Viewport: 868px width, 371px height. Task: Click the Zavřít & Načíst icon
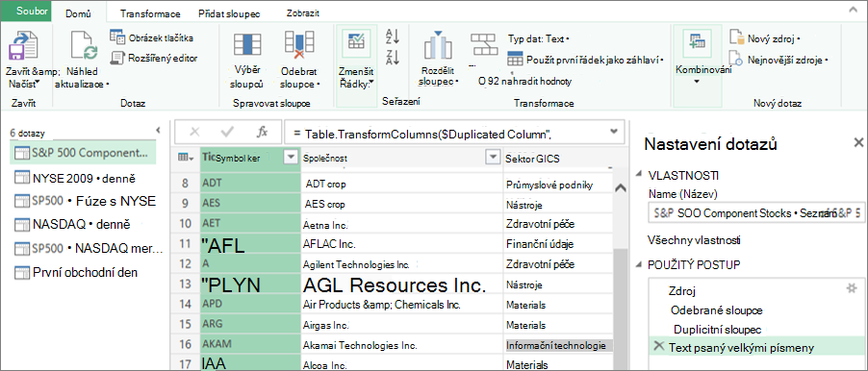[x=23, y=45]
